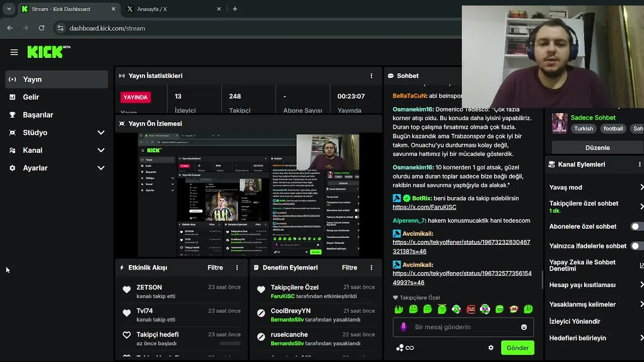Open the tab search dropdown arrow
The image size is (644, 362).
pos(9,9)
